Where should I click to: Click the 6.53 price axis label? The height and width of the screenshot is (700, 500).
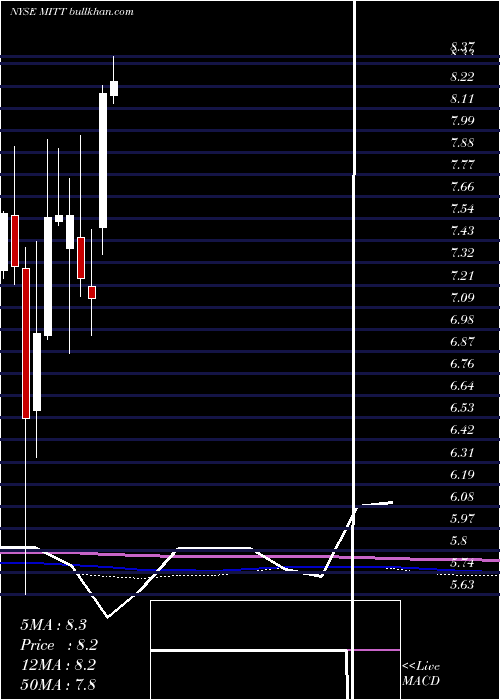tap(462, 408)
